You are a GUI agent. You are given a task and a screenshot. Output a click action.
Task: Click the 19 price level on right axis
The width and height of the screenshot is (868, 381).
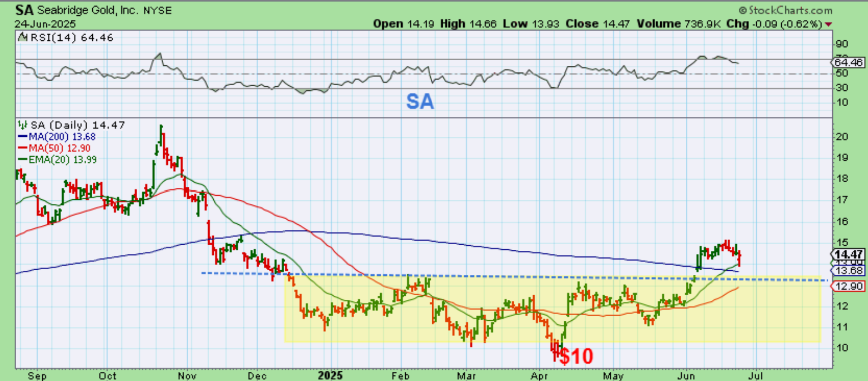click(842, 158)
